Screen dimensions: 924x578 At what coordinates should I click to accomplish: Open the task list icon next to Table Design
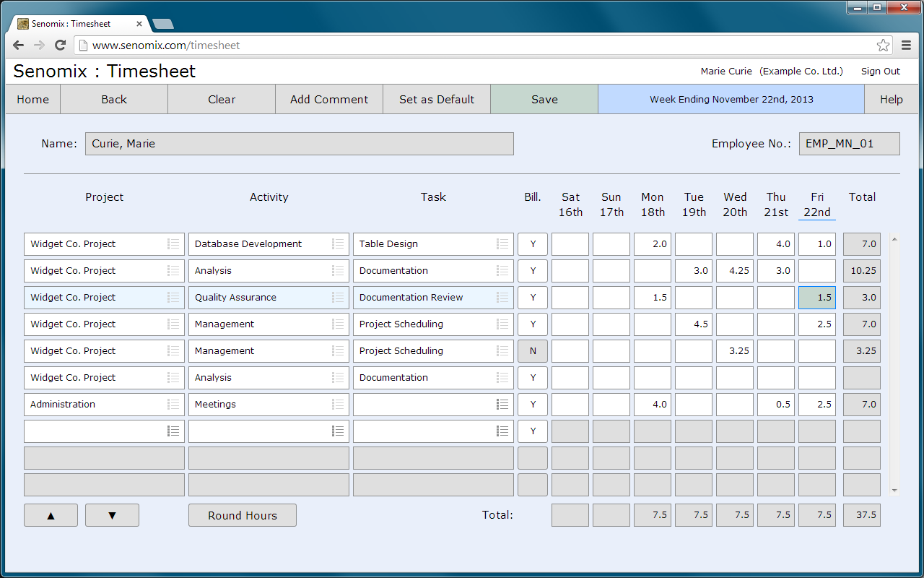point(502,243)
